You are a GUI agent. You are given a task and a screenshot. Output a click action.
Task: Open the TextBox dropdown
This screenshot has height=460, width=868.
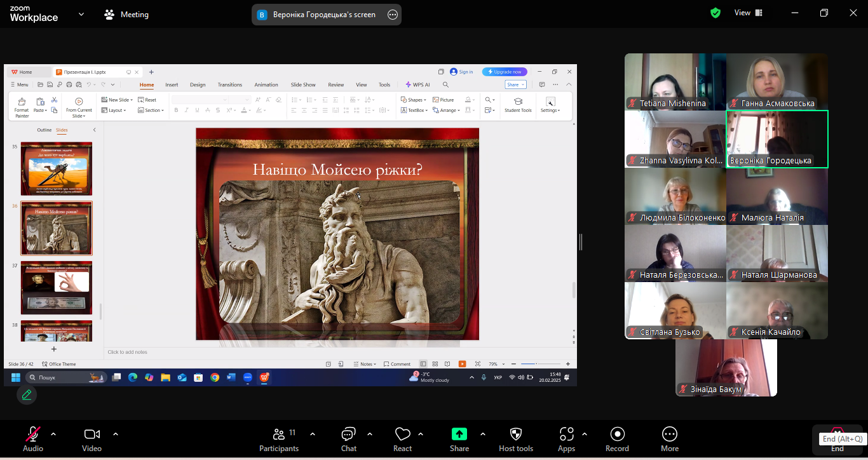414,110
